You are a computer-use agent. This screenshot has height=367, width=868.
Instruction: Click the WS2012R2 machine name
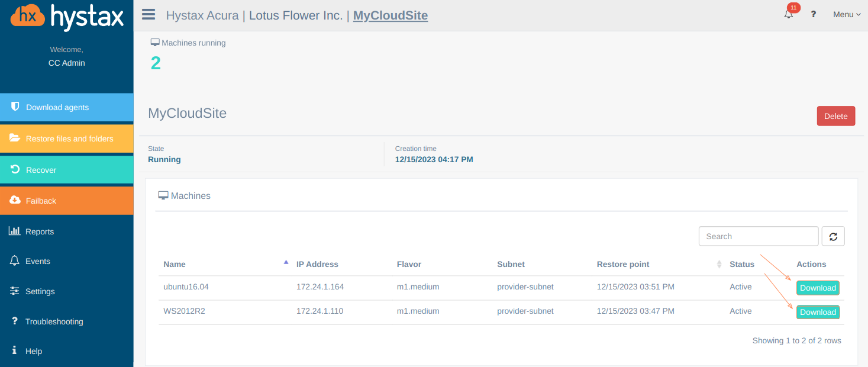[x=184, y=311]
